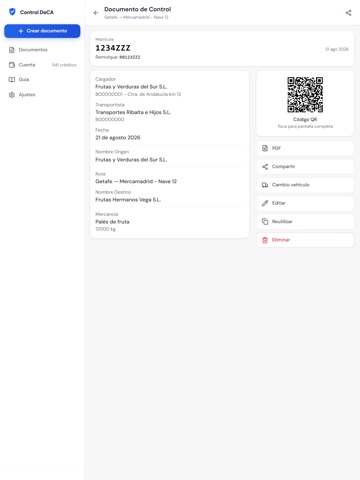Click the Reutilizar button
The height and width of the screenshot is (480, 360).
(305, 222)
